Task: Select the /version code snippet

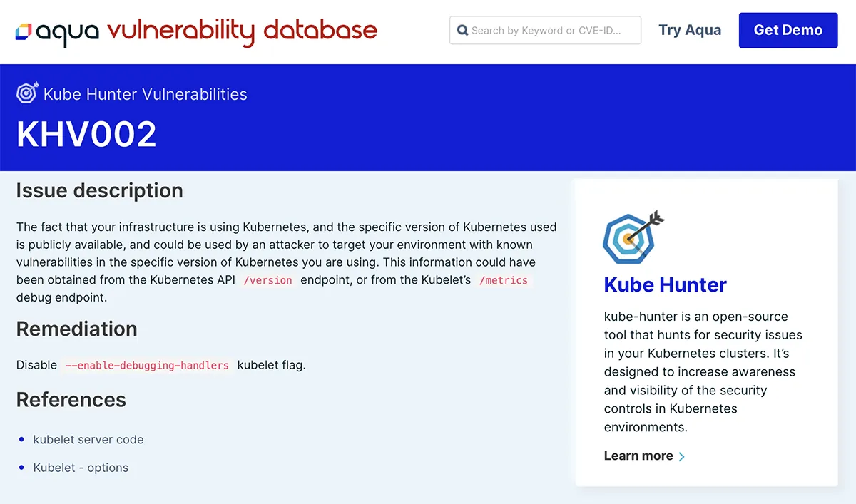Action: pyautogui.click(x=267, y=280)
